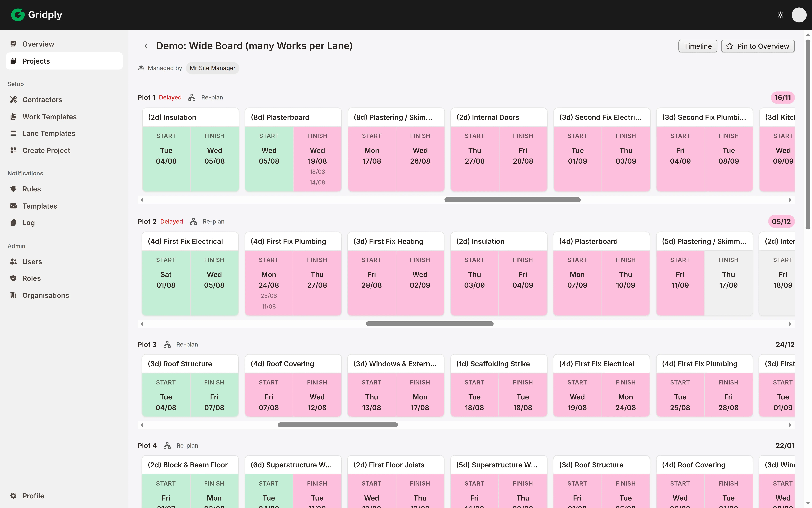Click the Projects sidebar icon

13,61
